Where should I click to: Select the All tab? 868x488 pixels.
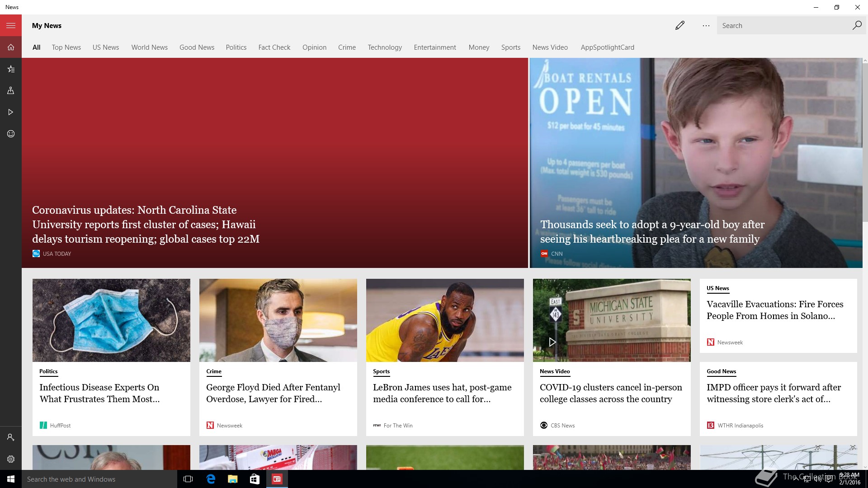click(x=37, y=47)
